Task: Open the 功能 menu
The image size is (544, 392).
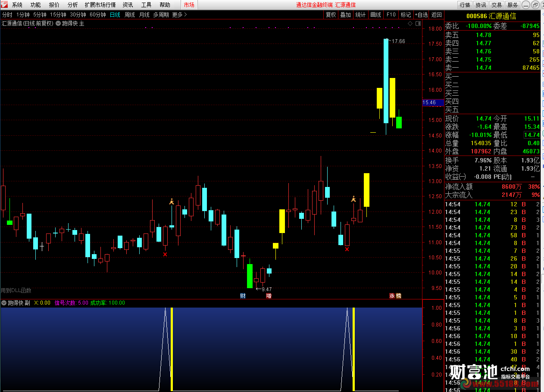Action: pos(36,5)
